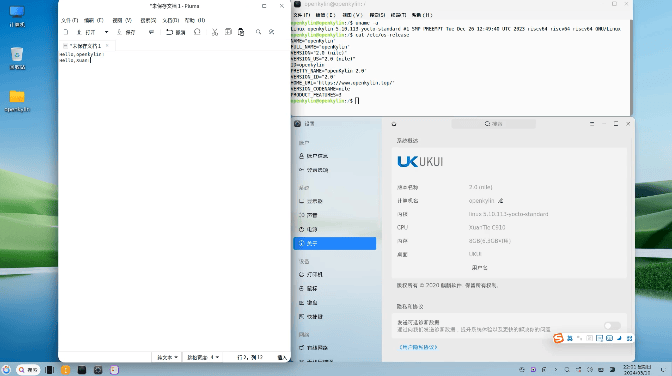
Task: Open Pluma's 搜索 menu
Action: [148, 20]
